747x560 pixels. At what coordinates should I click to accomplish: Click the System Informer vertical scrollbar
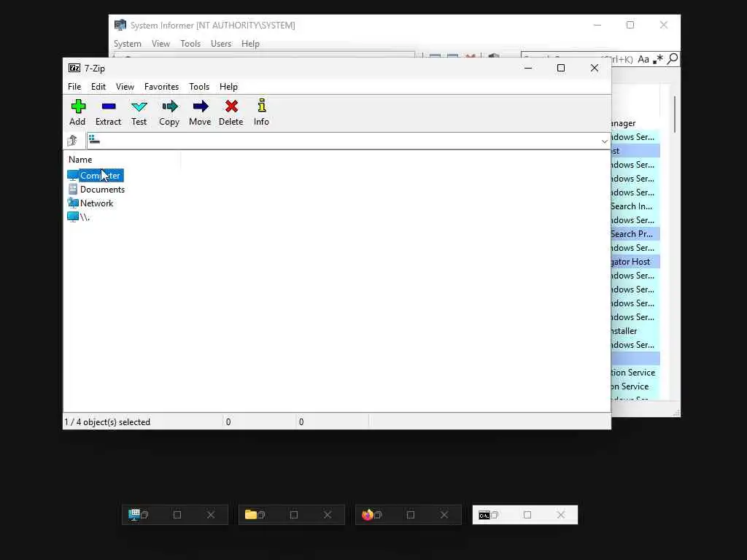pos(675,114)
